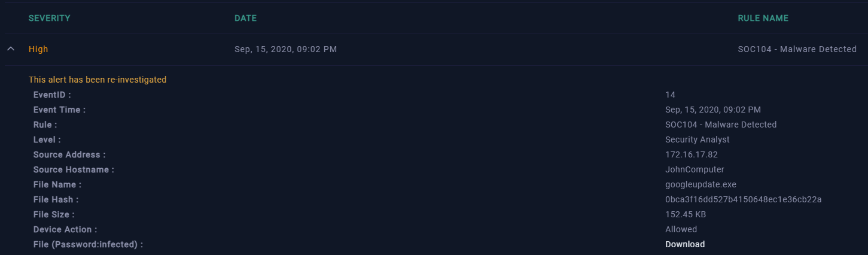Click the Event Time value in details

point(712,110)
